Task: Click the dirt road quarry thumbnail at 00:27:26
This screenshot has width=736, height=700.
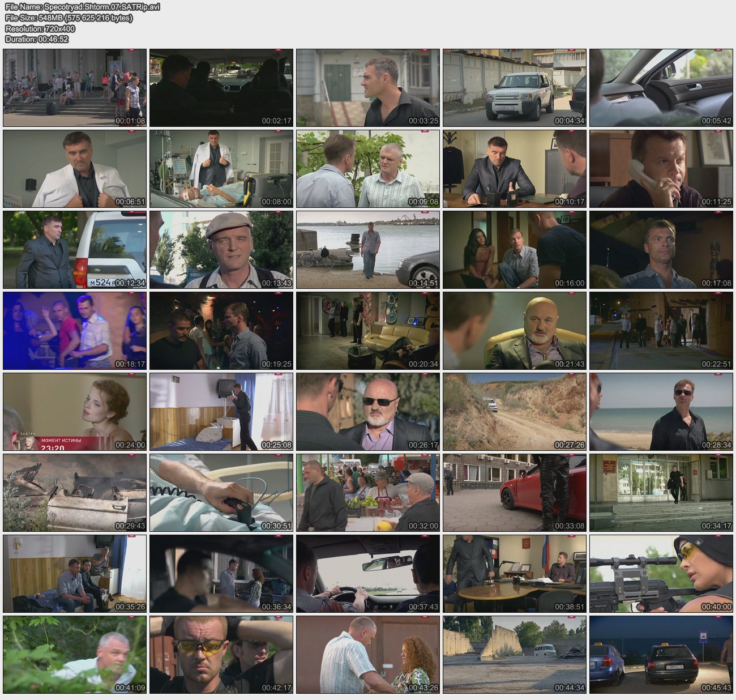Action: pos(514,412)
